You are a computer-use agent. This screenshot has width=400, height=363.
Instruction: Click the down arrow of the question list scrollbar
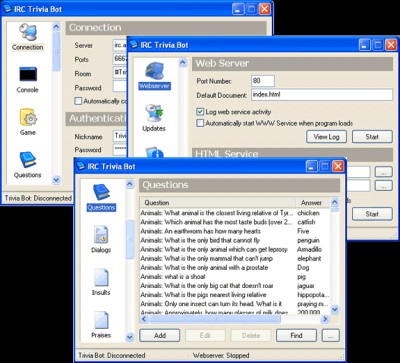[335, 310]
